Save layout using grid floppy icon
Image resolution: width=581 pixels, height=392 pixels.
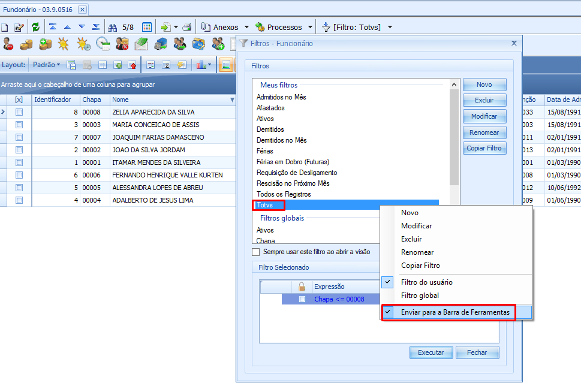pyautogui.click(x=71, y=65)
